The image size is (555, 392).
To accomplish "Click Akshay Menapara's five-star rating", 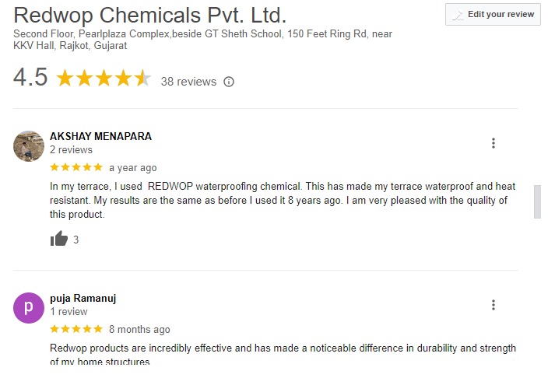I will tap(76, 167).
